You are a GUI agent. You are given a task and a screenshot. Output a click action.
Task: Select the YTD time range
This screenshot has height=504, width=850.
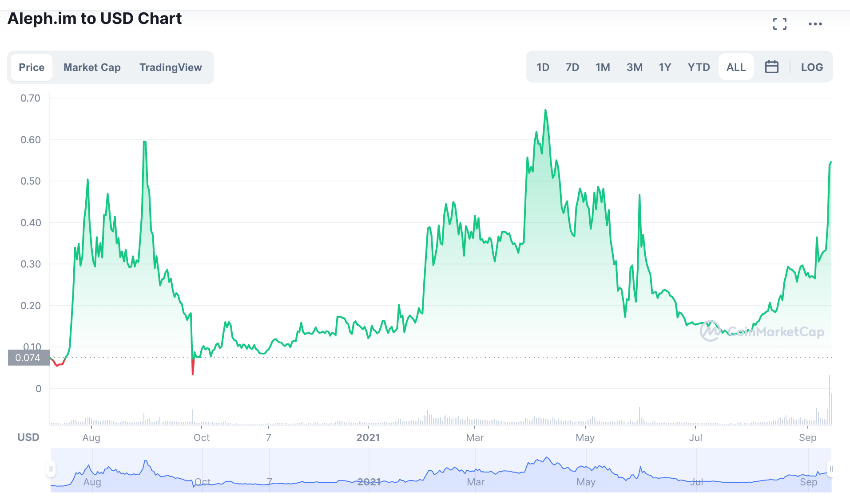point(699,67)
